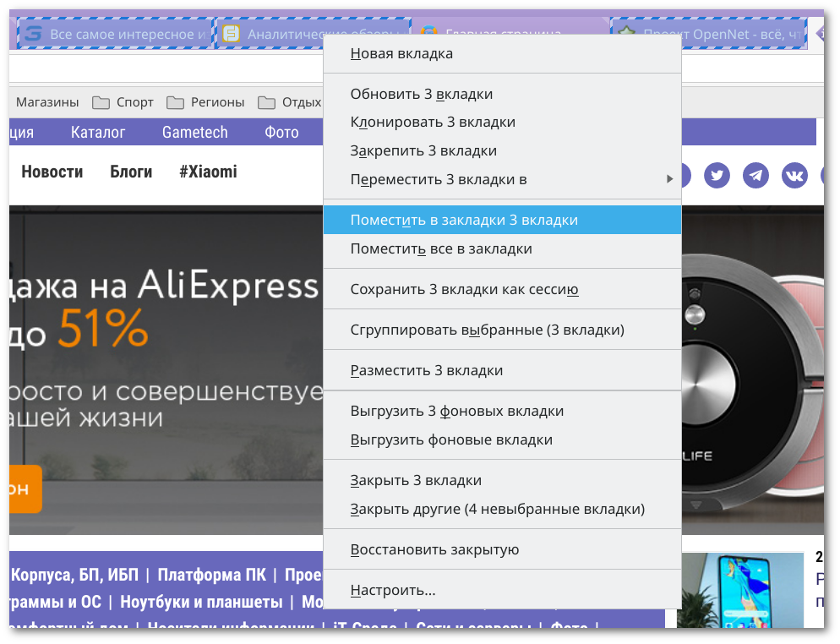840x644 pixels.
Task: Open 'Фото' site navigation link
Action: click(281, 133)
